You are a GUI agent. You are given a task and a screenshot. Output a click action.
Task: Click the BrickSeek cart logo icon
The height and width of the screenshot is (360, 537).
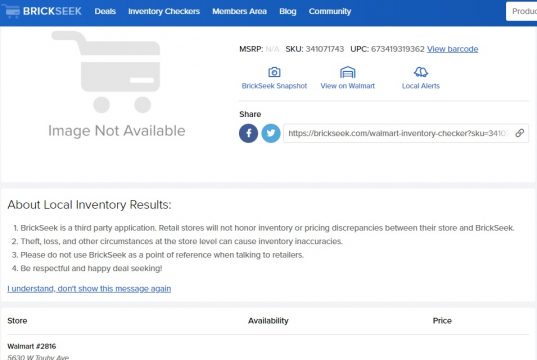pos(12,11)
